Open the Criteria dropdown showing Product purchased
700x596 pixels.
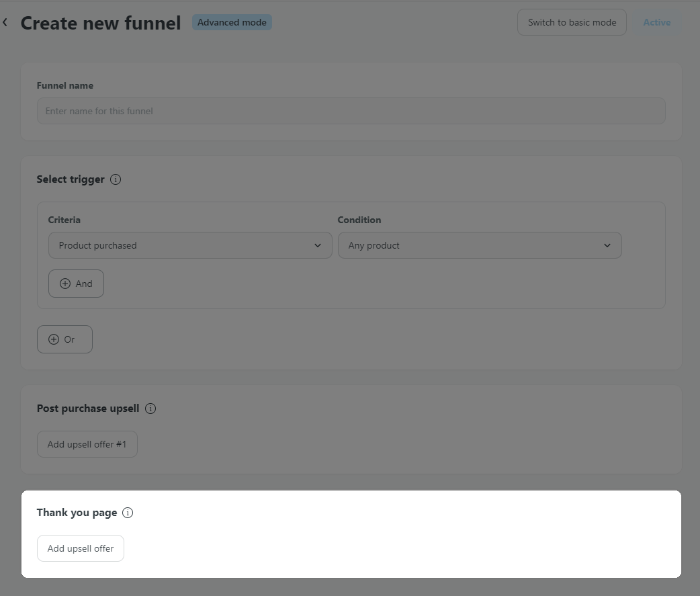coord(190,245)
